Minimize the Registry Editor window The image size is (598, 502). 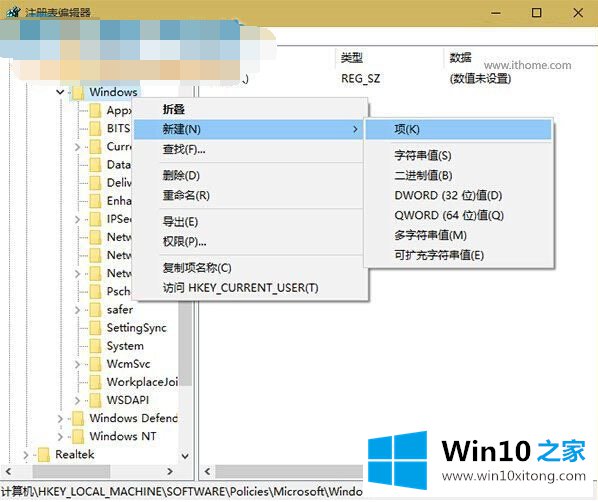496,13
